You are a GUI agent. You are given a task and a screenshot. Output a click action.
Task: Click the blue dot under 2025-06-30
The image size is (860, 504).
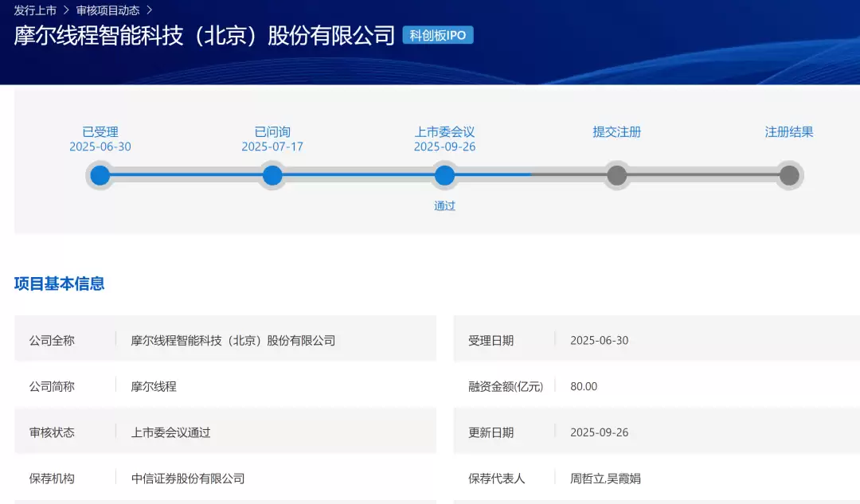[x=100, y=175]
